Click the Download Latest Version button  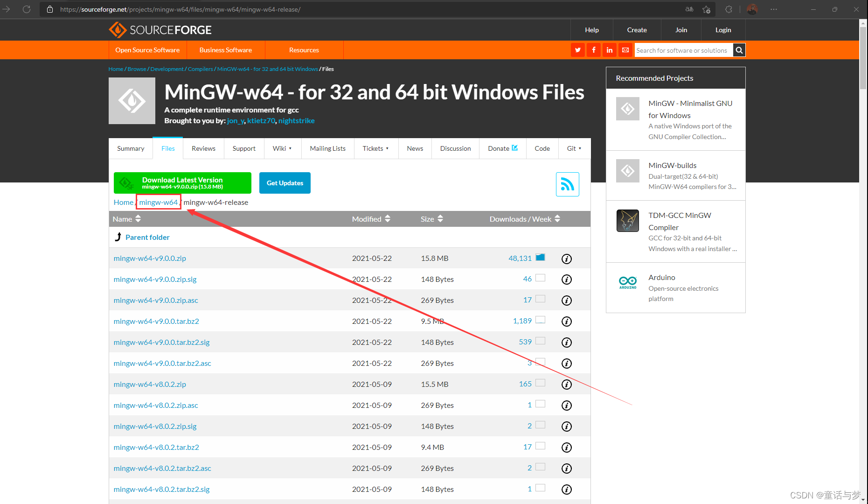click(x=182, y=183)
